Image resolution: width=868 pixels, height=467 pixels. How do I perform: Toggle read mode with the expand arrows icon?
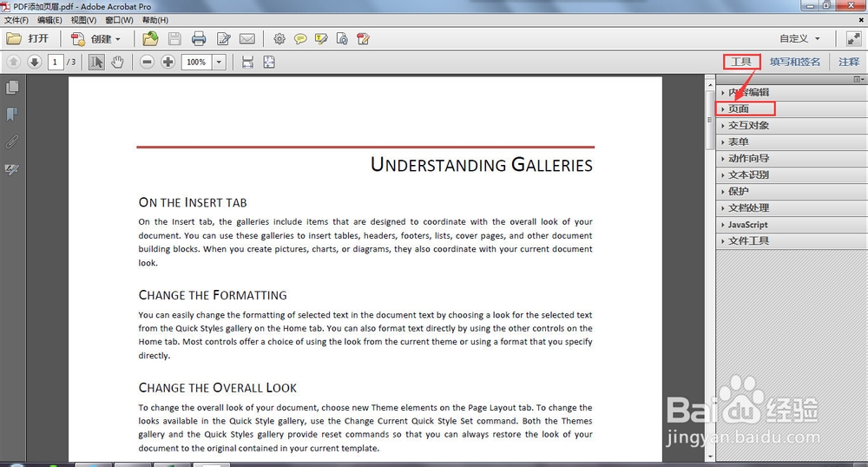click(853, 39)
